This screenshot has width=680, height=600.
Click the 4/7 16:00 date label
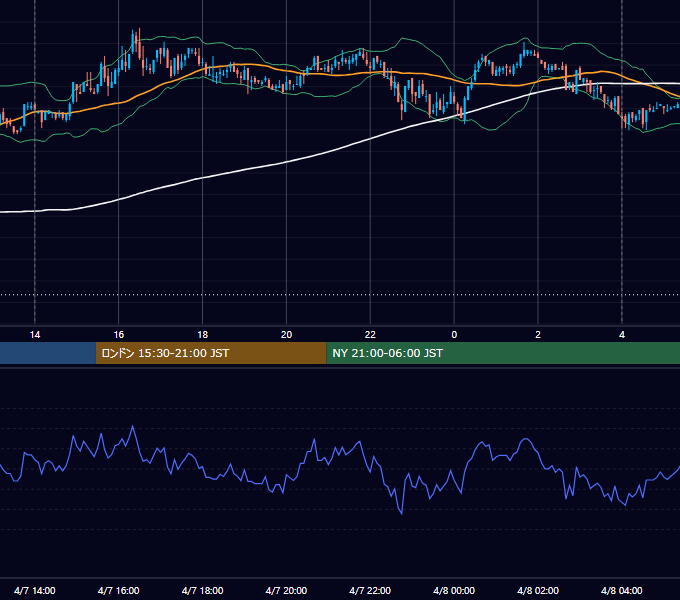[x=118, y=591]
